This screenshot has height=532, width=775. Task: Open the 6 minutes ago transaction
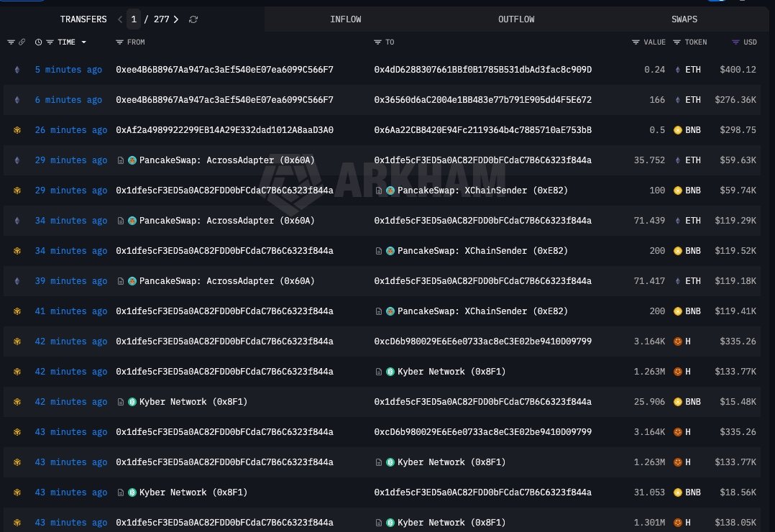pos(68,100)
